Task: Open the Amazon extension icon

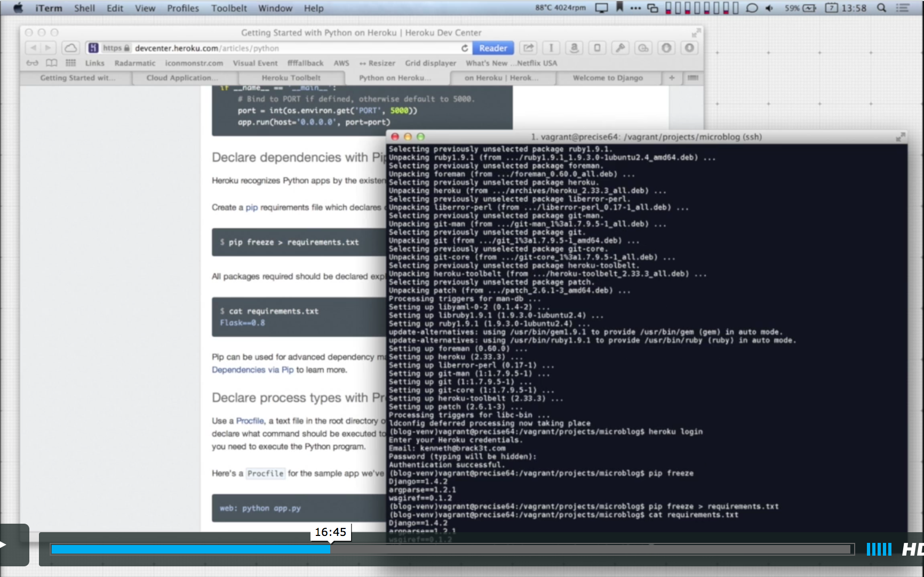Action: pyautogui.click(x=574, y=48)
